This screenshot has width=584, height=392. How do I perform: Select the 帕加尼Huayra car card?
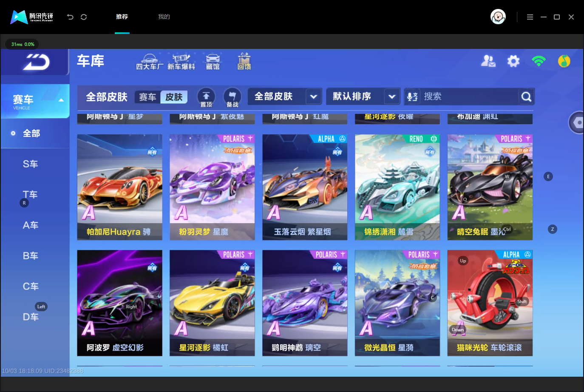coord(120,187)
